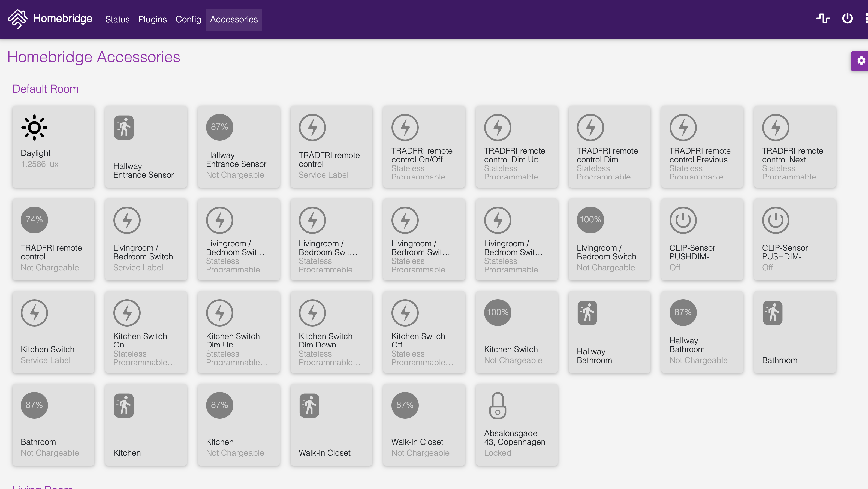Click the Kitchen motion sensor icon
This screenshot has width=868, height=489.
click(x=124, y=405)
